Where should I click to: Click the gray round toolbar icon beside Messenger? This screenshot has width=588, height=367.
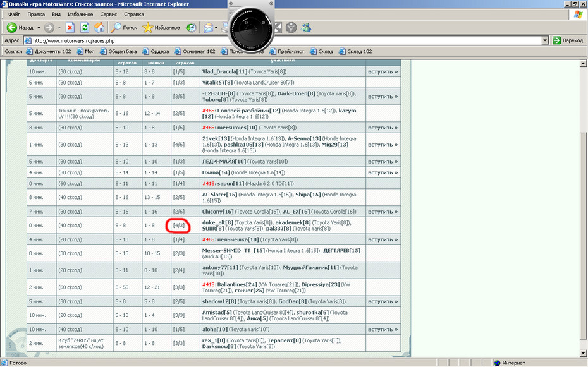[x=291, y=27]
